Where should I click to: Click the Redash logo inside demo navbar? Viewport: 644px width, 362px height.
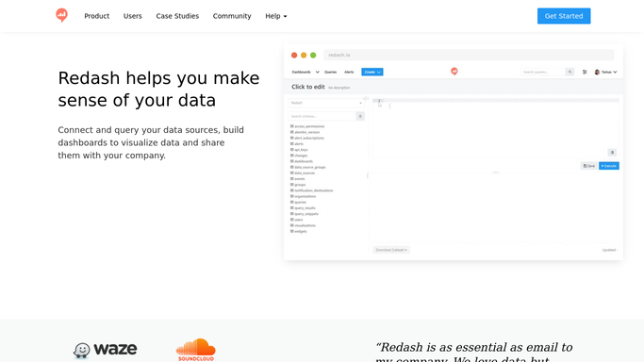coord(454,72)
